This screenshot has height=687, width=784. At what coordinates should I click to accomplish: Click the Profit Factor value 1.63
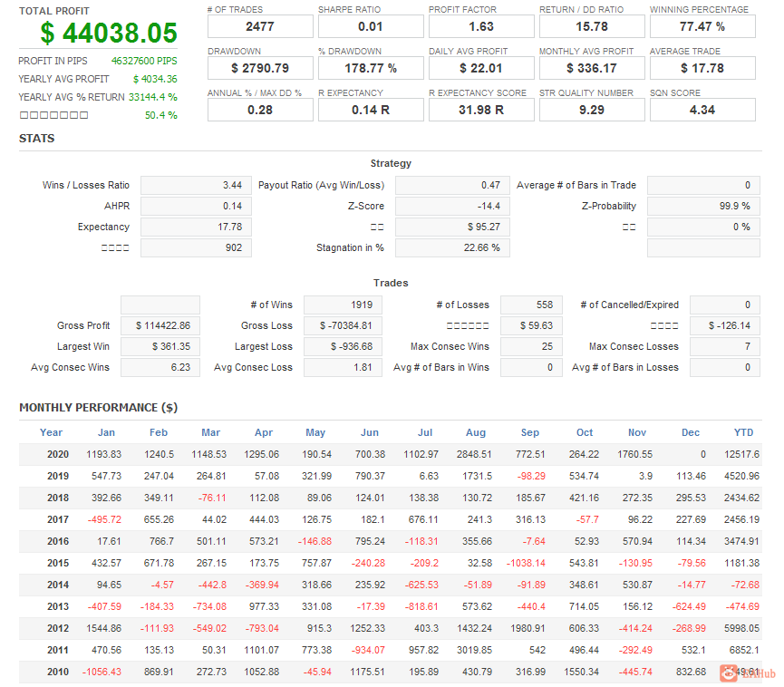(x=481, y=26)
